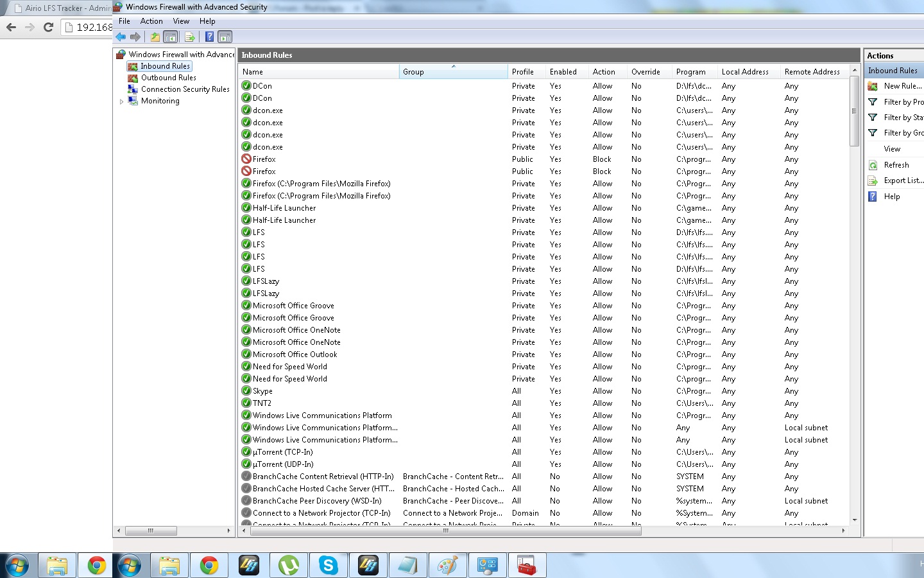This screenshot has width=924, height=578.
Task: Click the rule list vertical scrollbar thumb
Action: [854, 111]
